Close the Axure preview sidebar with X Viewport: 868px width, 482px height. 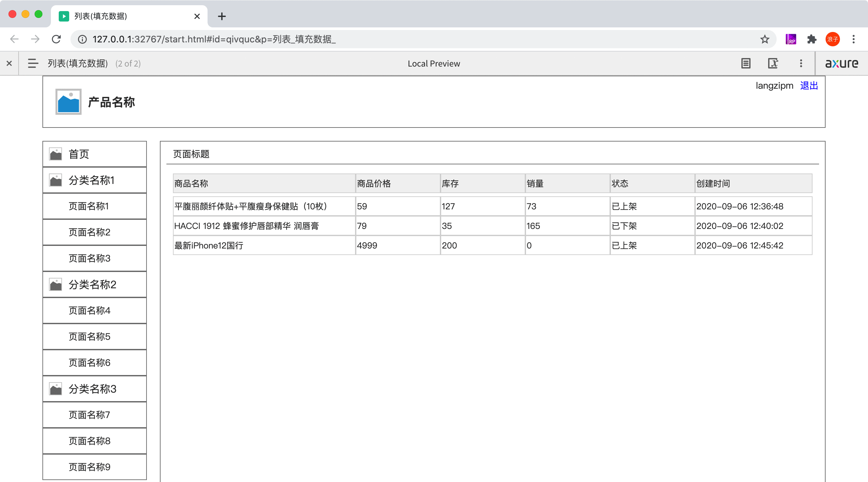pos(9,63)
